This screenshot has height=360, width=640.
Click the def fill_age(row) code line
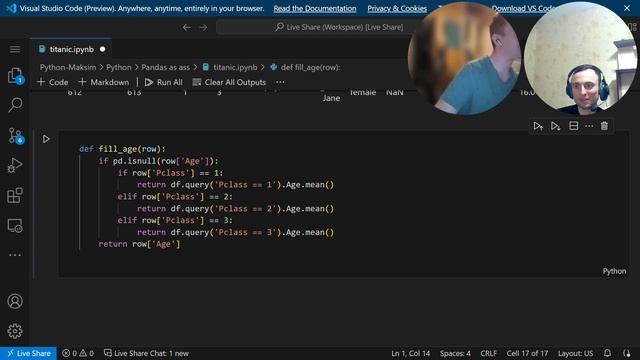pyautogui.click(x=122, y=149)
